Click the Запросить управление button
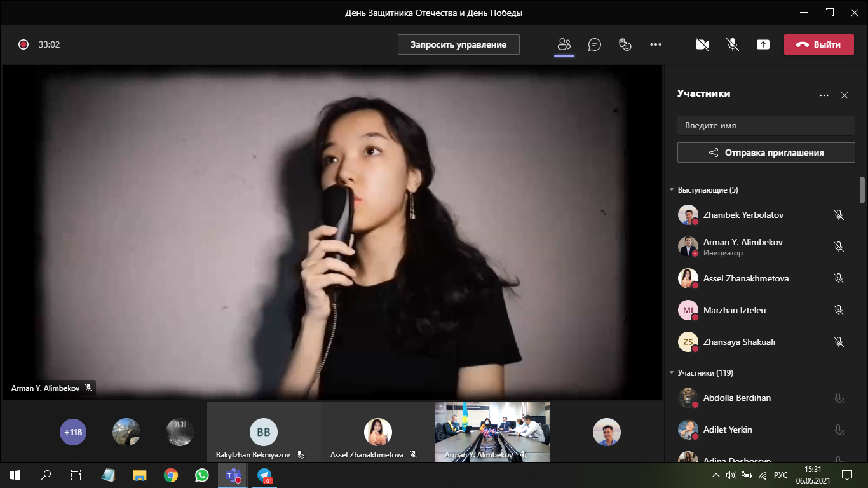Viewport: 868px width, 488px height. [x=459, y=44]
